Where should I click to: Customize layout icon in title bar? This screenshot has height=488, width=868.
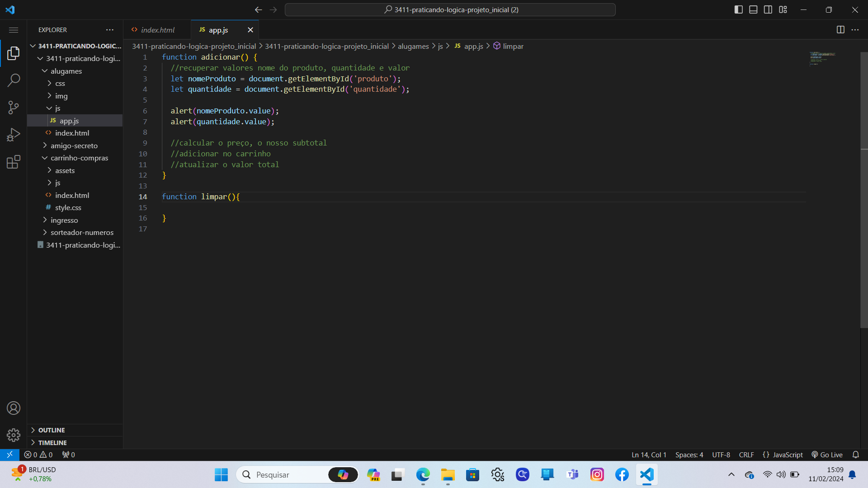(783, 9)
